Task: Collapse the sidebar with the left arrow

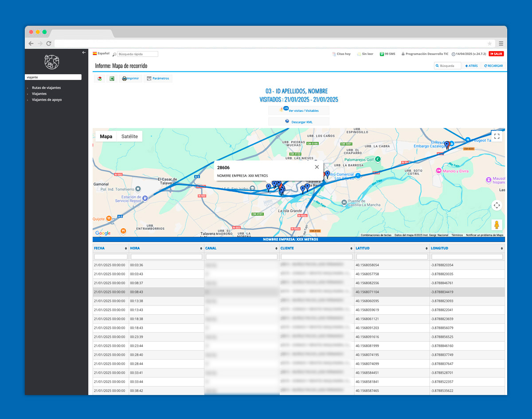Action: [84, 52]
